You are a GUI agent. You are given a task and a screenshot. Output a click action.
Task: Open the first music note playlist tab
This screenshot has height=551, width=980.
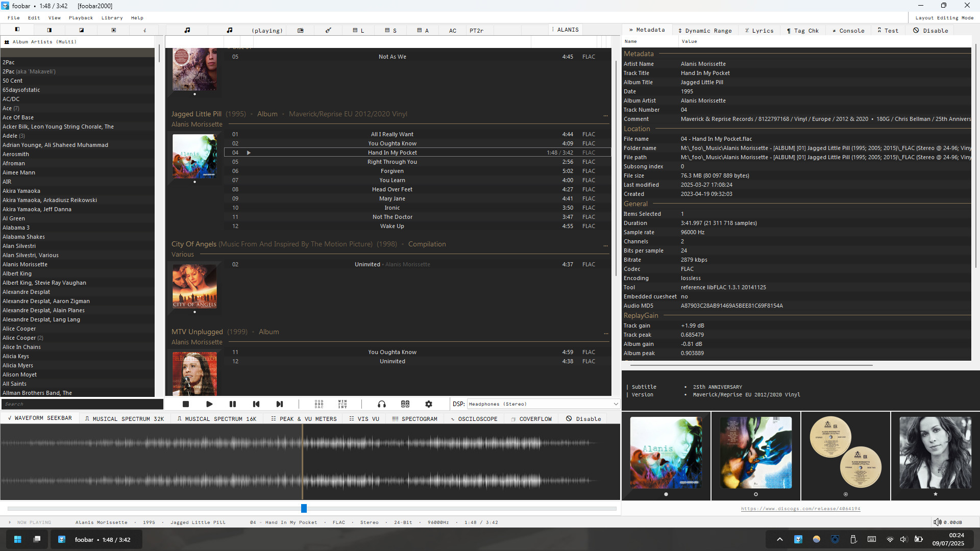pos(187,30)
